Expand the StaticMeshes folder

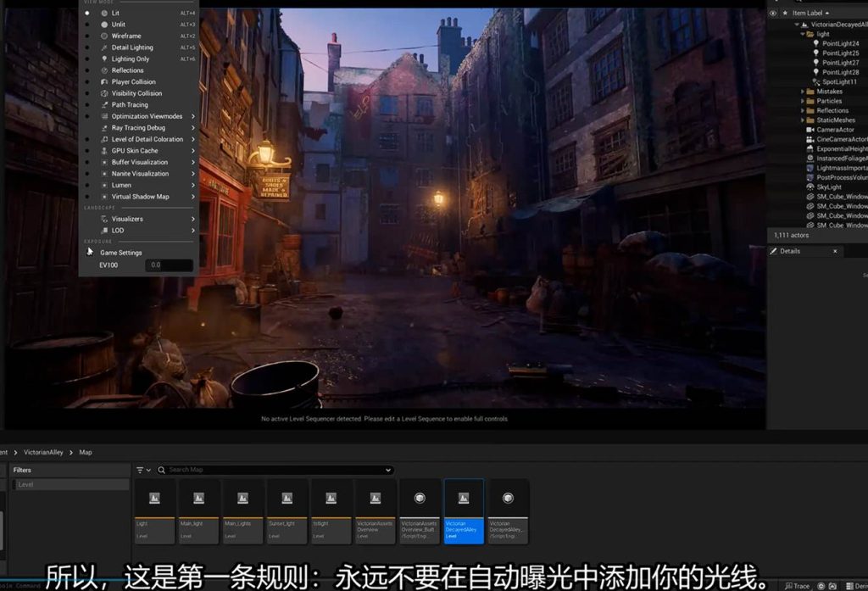click(803, 120)
